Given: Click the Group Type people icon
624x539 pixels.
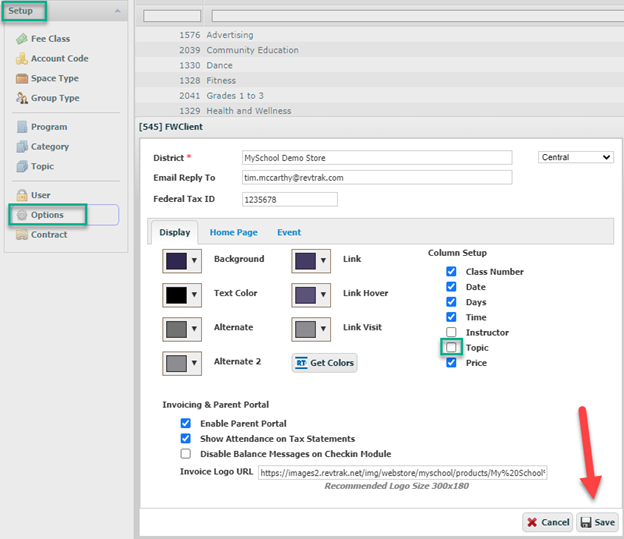Looking at the screenshot, I should click(21, 98).
